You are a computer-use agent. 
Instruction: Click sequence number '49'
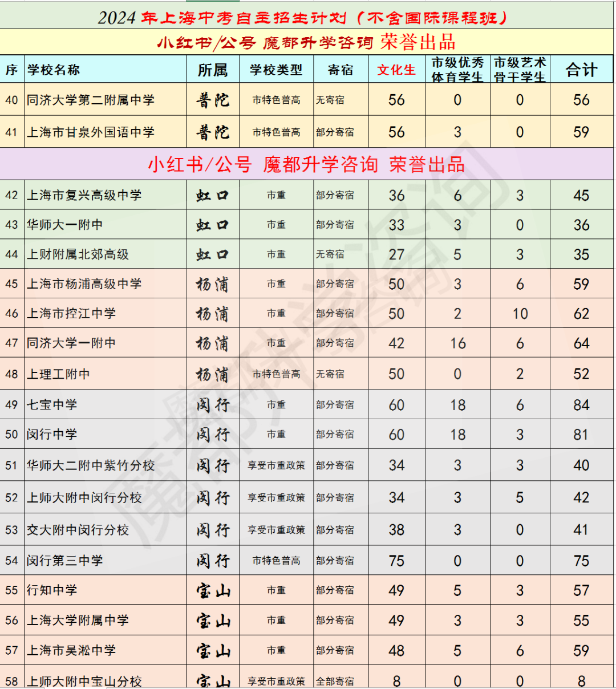click(x=12, y=405)
